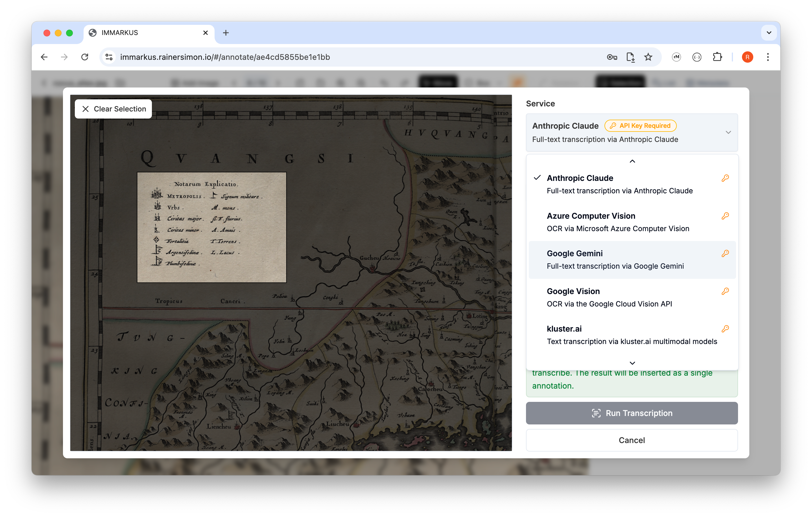Open site information icon in address bar
The width and height of the screenshot is (812, 517).
pyautogui.click(x=109, y=57)
